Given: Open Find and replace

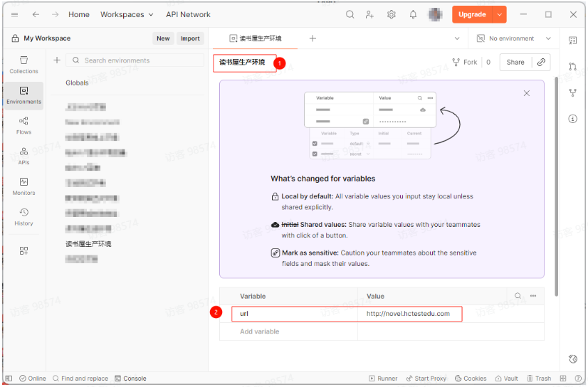Looking at the screenshot, I should pyautogui.click(x=80, y=378).
